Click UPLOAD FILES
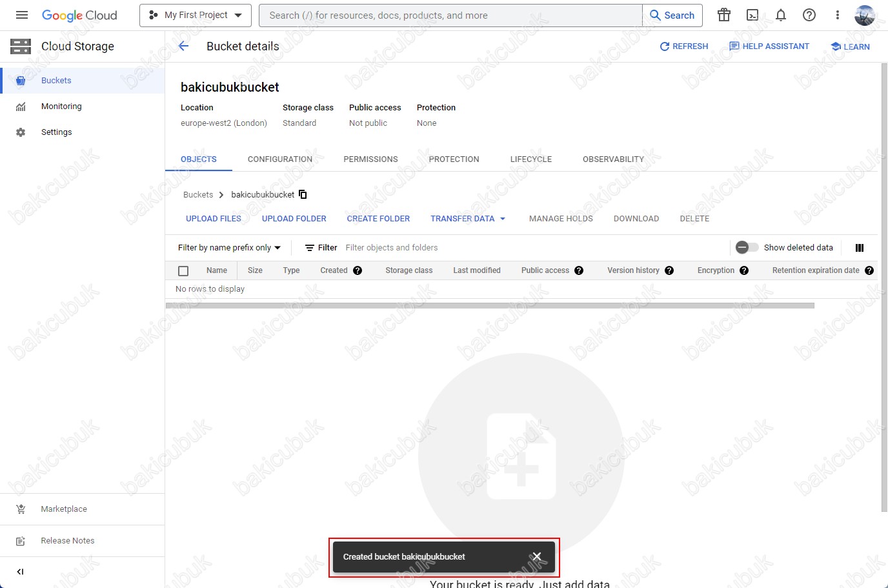 tap(214, 219)
